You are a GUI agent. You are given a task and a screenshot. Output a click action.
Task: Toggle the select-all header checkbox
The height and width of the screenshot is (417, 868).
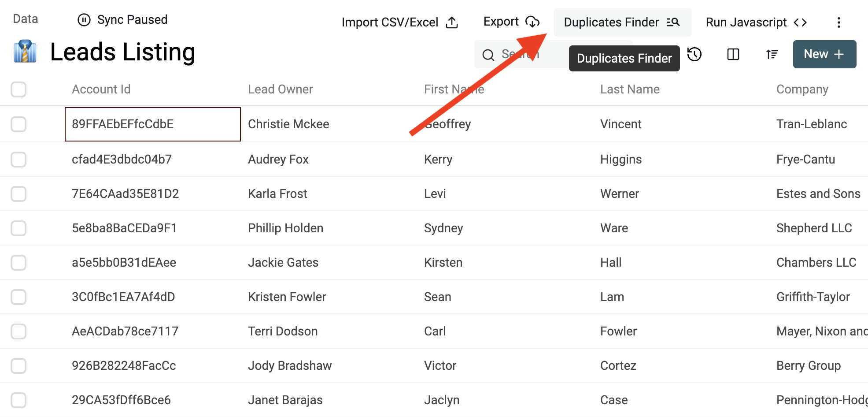[18, 89]
